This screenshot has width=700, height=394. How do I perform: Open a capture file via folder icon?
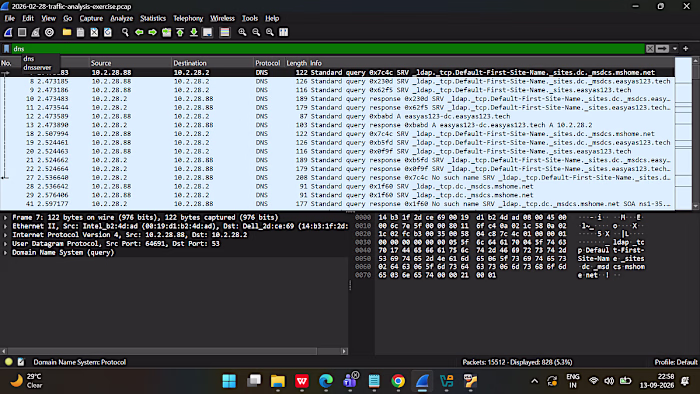click(67, 32)
